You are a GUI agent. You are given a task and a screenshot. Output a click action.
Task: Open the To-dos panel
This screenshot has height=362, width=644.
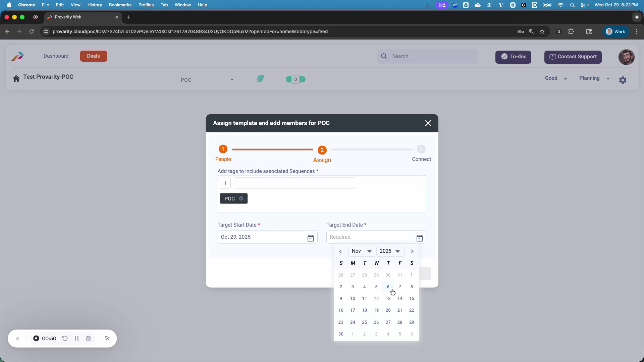tap(513, 57)
